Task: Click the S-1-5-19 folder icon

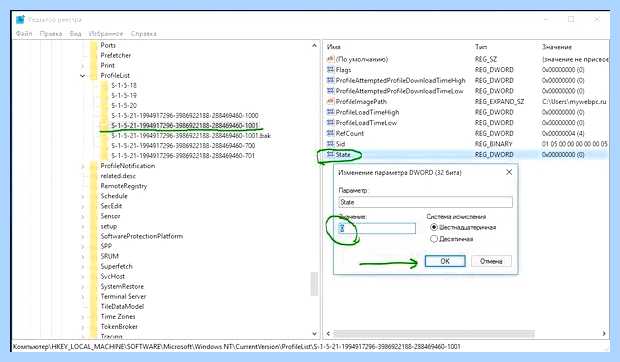Action: 104,95
